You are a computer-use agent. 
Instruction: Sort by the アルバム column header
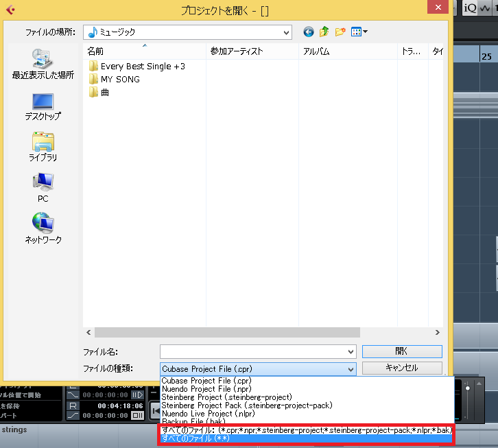click(x=348, y=51)
